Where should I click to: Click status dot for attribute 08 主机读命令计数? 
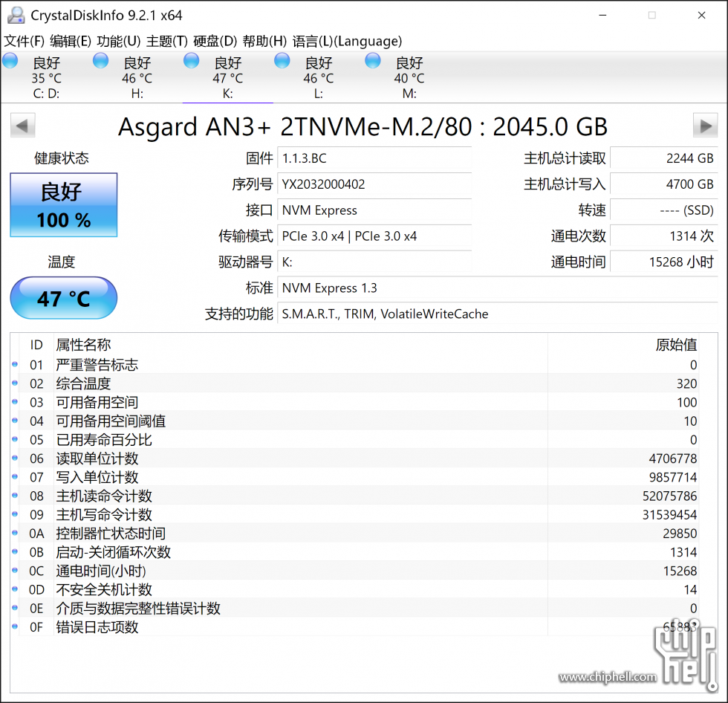[15, 496]
